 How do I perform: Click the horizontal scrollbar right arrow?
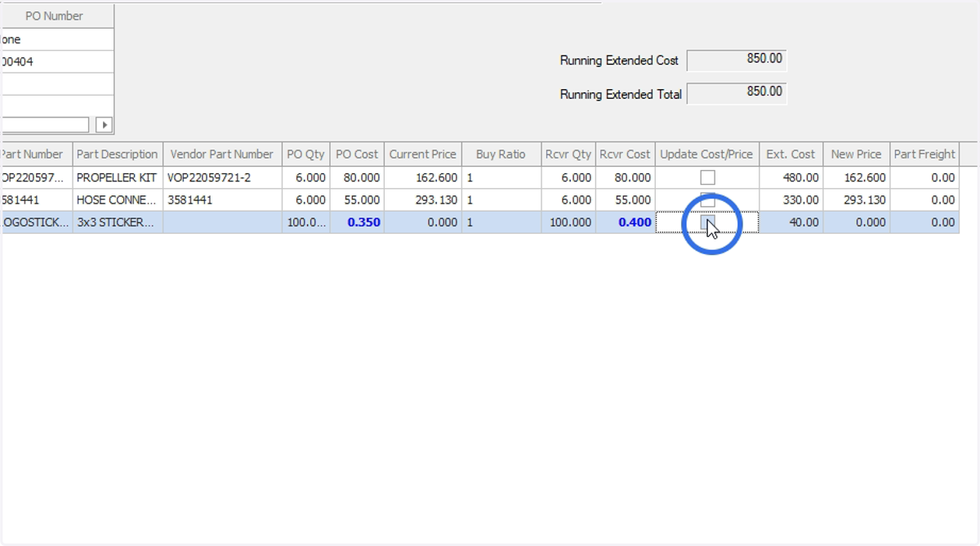pos(104,125)
